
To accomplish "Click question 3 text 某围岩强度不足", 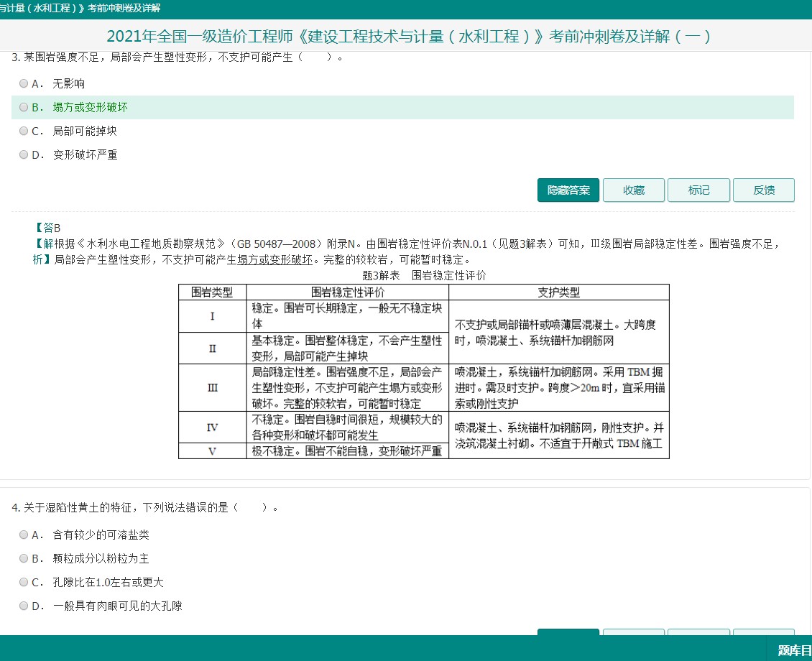I will [x=177, y=57].
